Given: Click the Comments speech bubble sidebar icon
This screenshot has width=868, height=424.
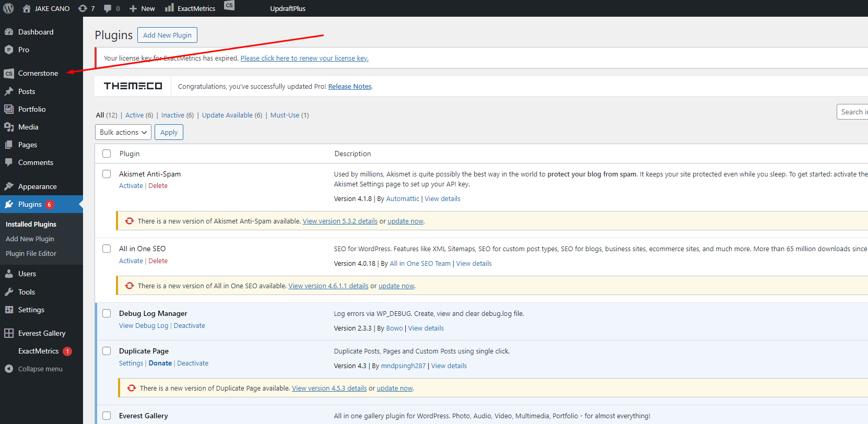Looking at the screenshot, I should click(9, 162).
